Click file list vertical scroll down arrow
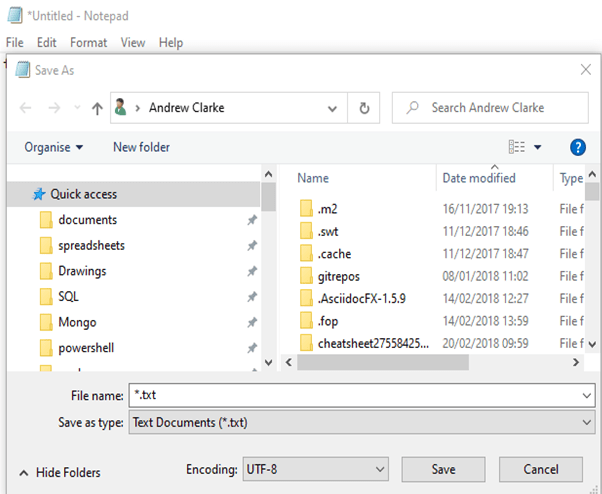 592,344
